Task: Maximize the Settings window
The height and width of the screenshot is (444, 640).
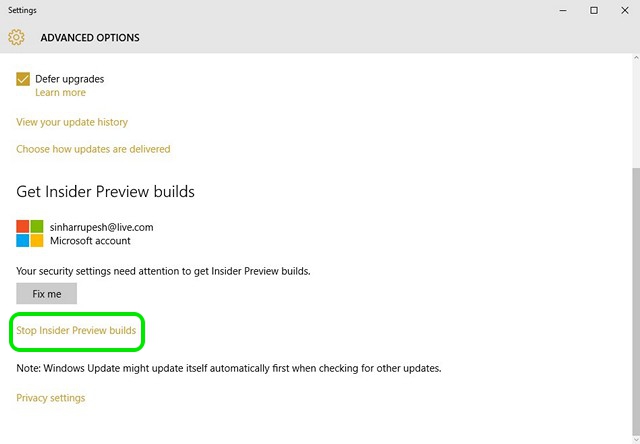Action: point(594,11)
